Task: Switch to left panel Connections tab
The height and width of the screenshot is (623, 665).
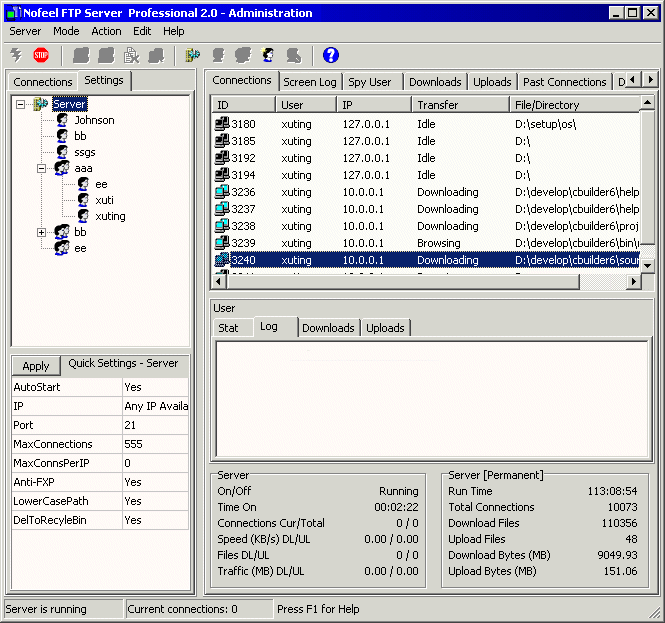Action: 43,82
